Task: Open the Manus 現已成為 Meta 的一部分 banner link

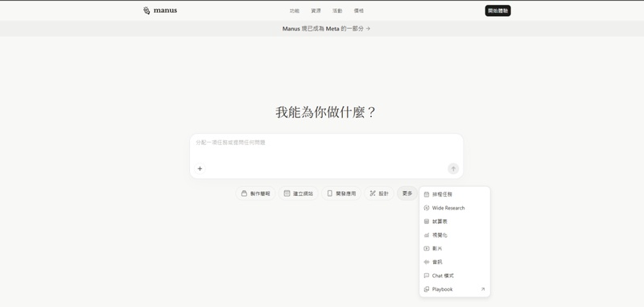Action: (x=326, y=29)
